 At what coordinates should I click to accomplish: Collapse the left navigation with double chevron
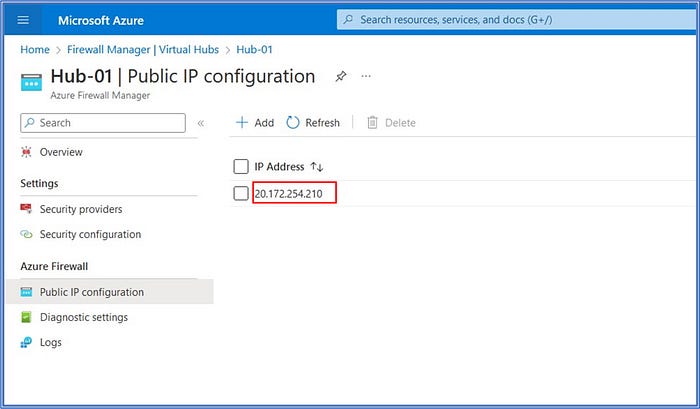coord(201,123)
